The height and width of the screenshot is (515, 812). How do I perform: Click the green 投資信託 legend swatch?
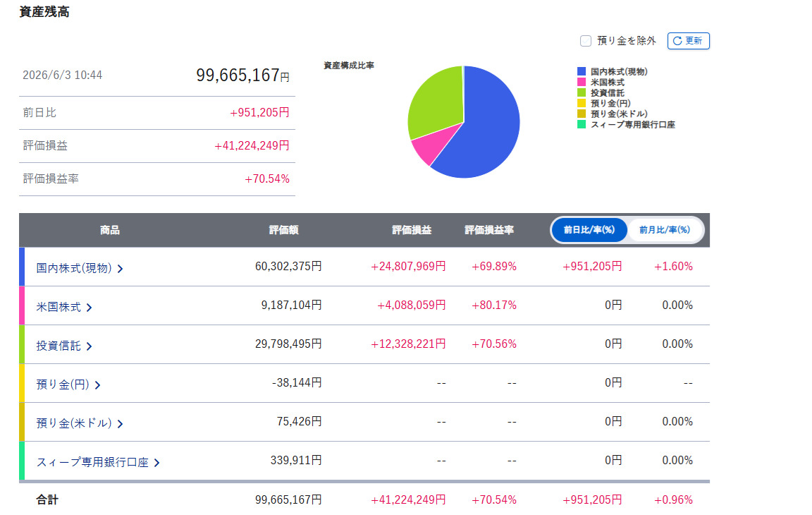tap(582, 92)
